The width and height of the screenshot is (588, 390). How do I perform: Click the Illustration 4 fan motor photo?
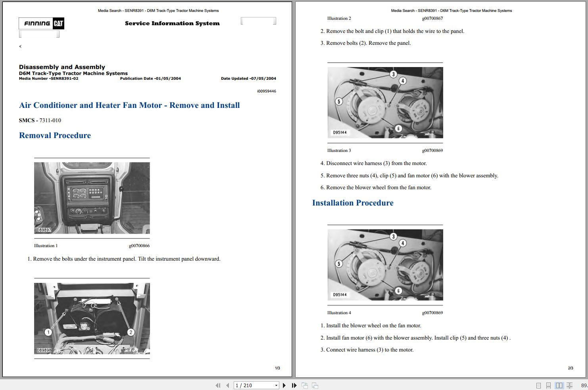tap(385, 265)
